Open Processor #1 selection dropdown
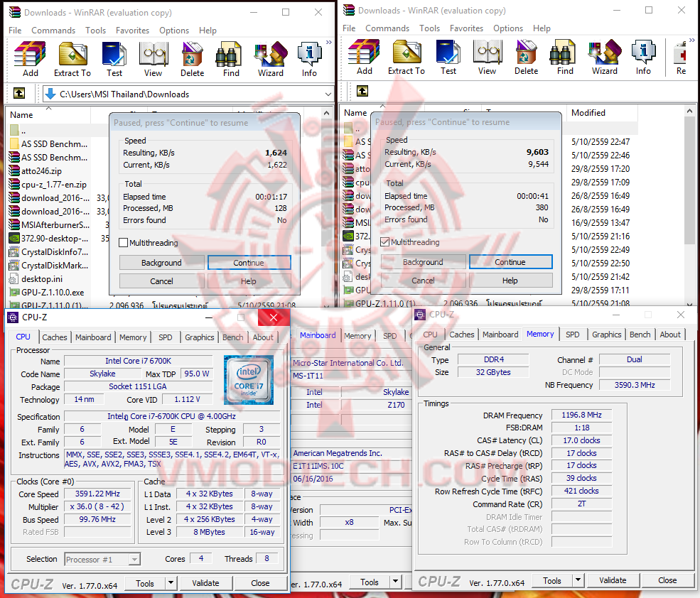Image resolution: width=700 pixels, height=598 pixels. (134, 559)
